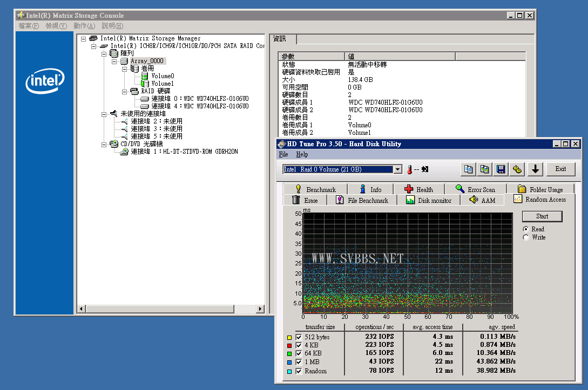Click the tree panel horizontal scrollbar right arrow
This screenshot has width=588, height=390.
(x=260, y=309)
